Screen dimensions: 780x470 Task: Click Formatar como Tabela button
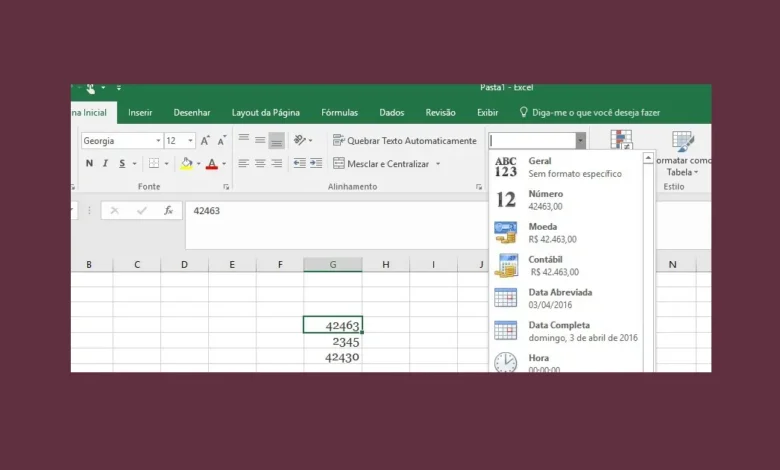coord(682,153)
